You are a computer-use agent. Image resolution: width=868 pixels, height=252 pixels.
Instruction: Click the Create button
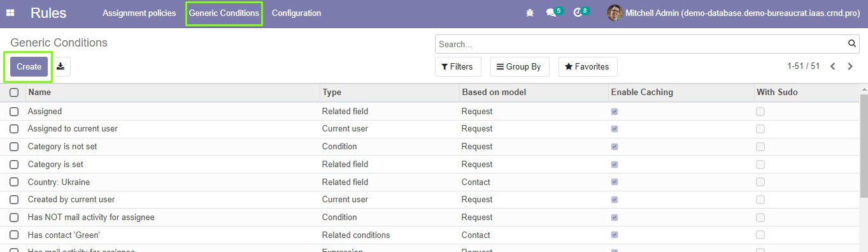(x=29, y=66)
